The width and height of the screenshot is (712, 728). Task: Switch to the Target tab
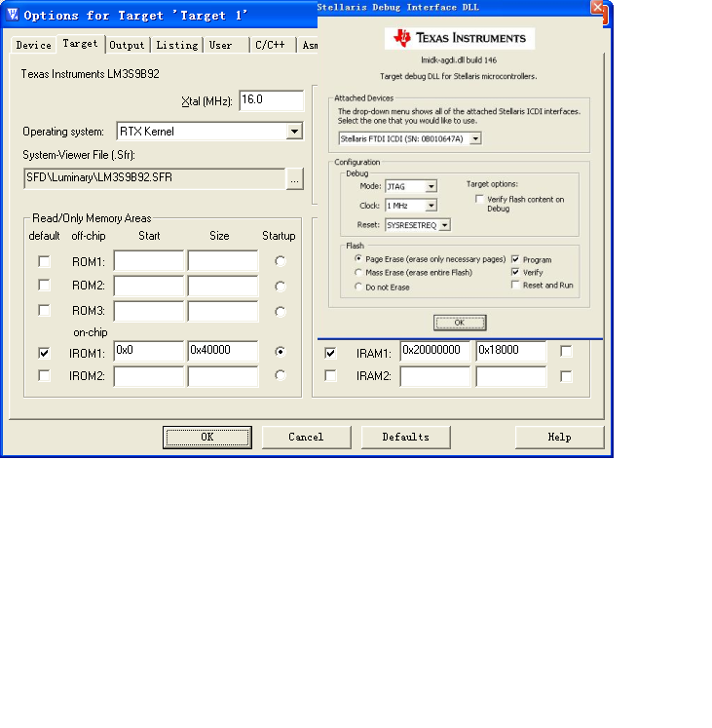[80, 44]
